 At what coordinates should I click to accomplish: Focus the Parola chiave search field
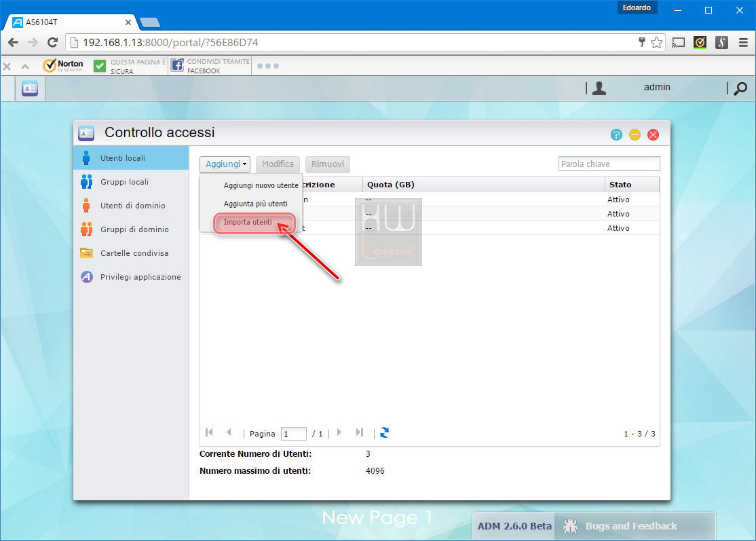(609, 164)
